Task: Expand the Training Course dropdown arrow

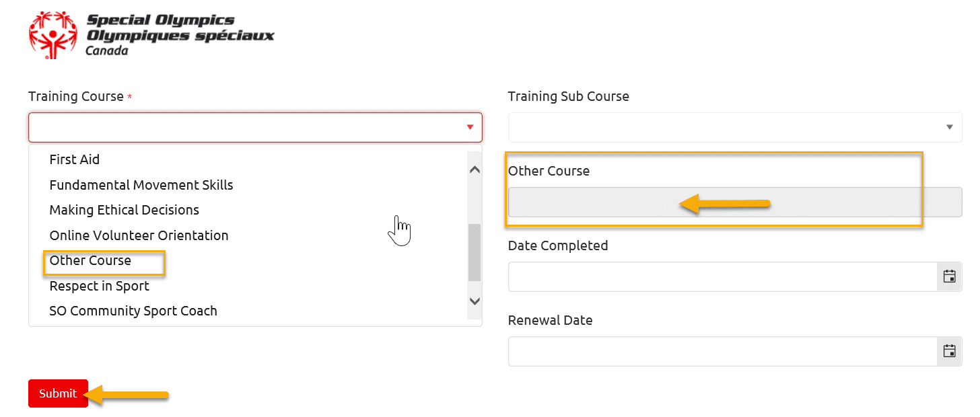Action: click(x=470, y=127)
